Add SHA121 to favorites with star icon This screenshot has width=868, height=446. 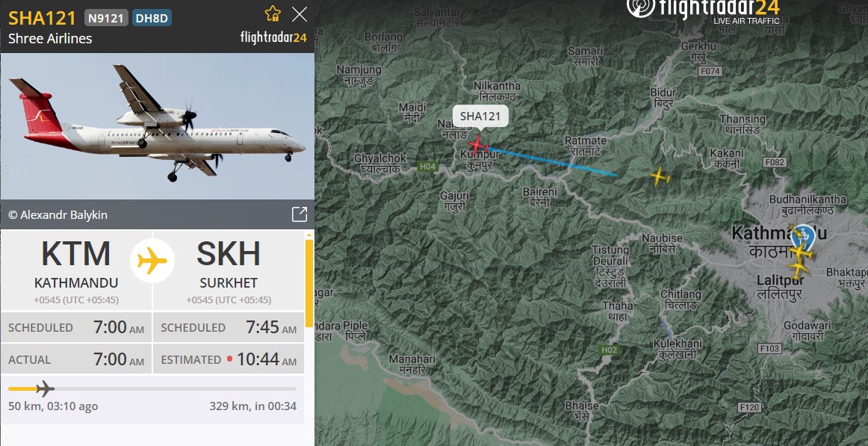pos(273,14)
